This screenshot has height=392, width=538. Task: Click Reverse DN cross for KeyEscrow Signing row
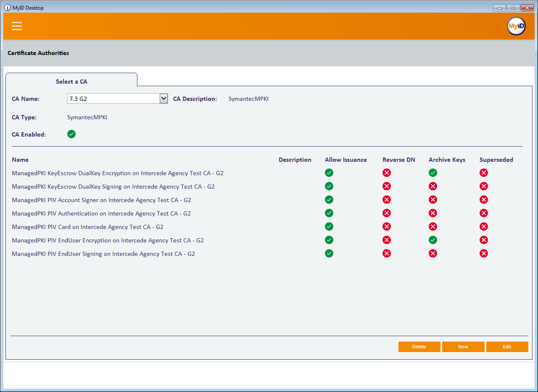[387, 186]
